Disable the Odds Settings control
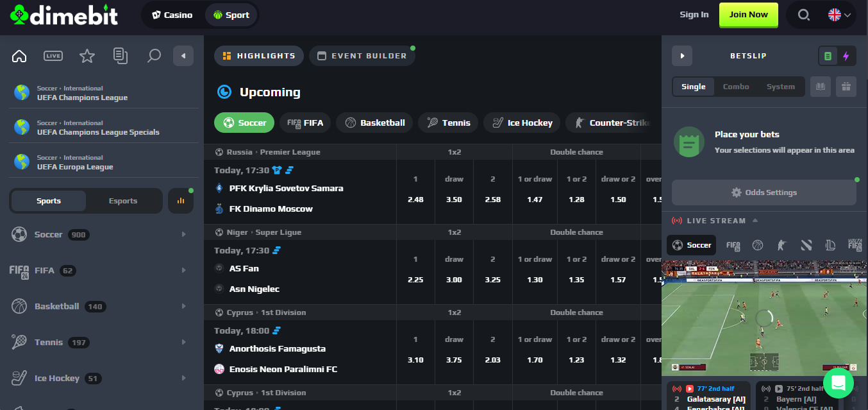Viewport: 868px width, 410px height. [x=764, y=192]
